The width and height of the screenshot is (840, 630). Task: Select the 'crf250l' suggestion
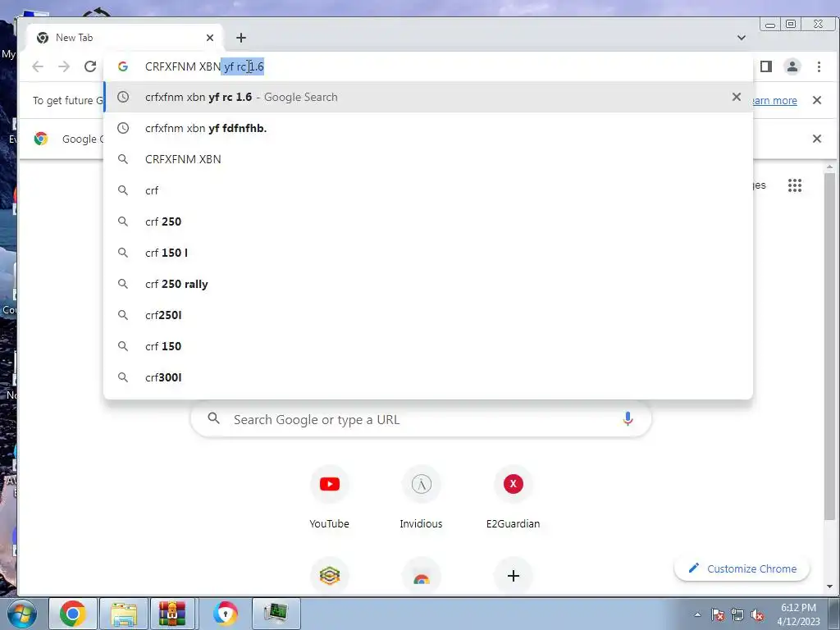point(428,315)
